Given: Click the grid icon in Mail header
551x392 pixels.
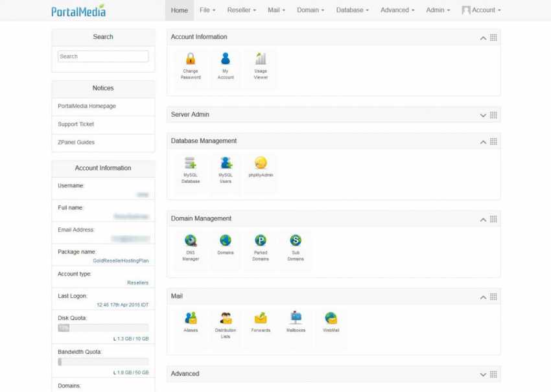Looking at the screenshot, I should pyautogui.click(x=493, y=297).
